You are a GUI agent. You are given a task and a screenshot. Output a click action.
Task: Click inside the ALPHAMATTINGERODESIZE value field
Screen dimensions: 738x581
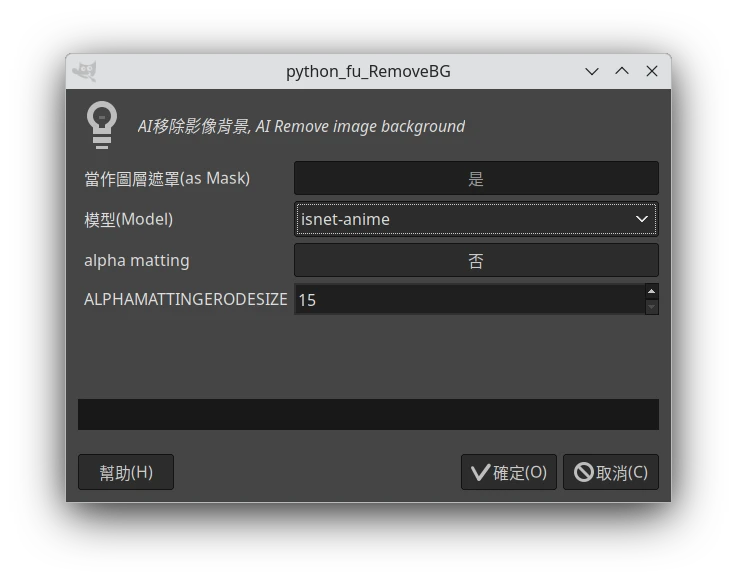[x=469, y=299]
